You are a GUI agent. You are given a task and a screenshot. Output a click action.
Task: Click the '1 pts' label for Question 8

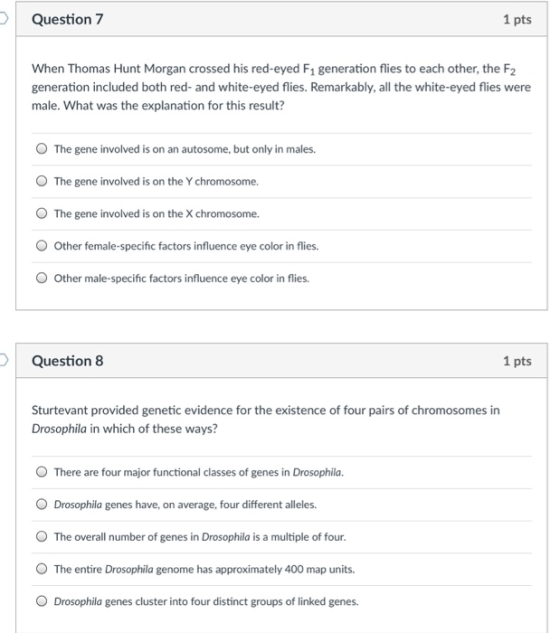(517, 361)
